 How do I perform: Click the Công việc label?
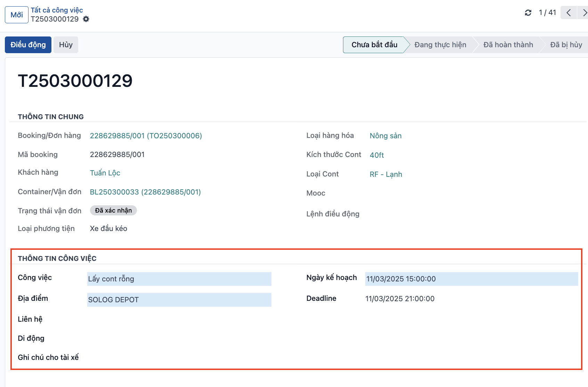(x=35, y=278)
